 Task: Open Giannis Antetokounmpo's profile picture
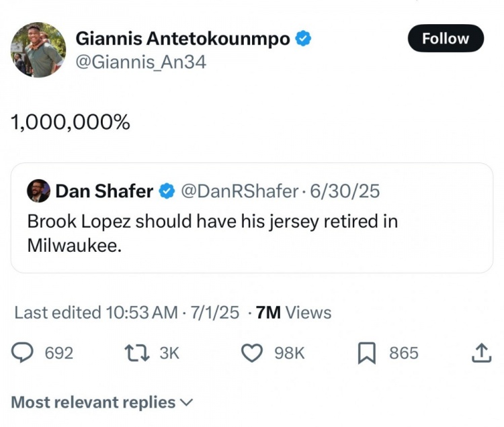click(x=38, y=50)
